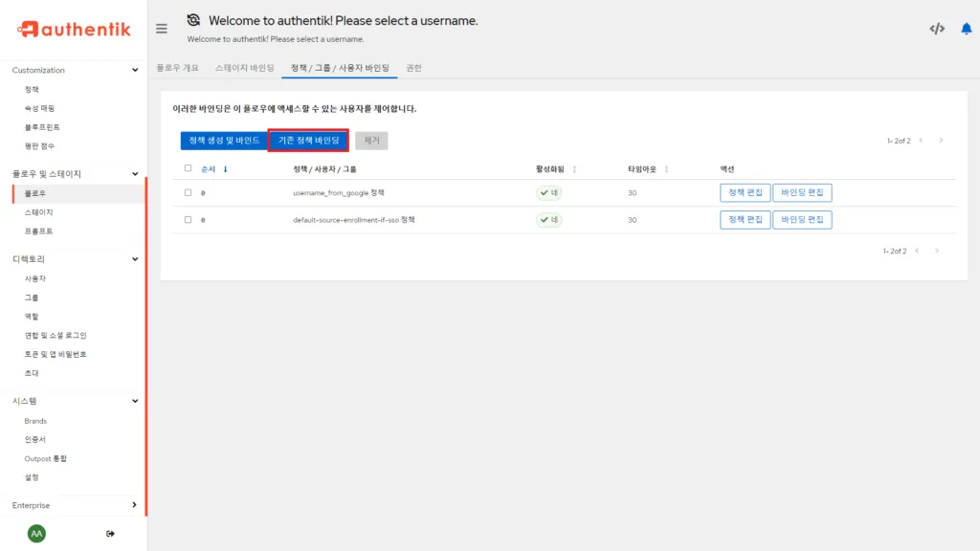Check the default-source-enrollment-if-sso row checkbox

pyautogui.click(x=188, y=219)
